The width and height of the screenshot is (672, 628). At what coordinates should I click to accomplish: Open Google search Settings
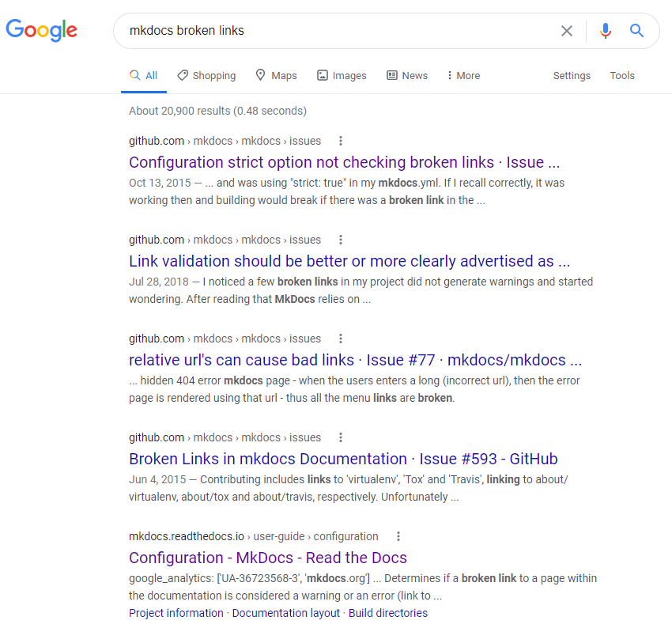(x=572, y=75)
